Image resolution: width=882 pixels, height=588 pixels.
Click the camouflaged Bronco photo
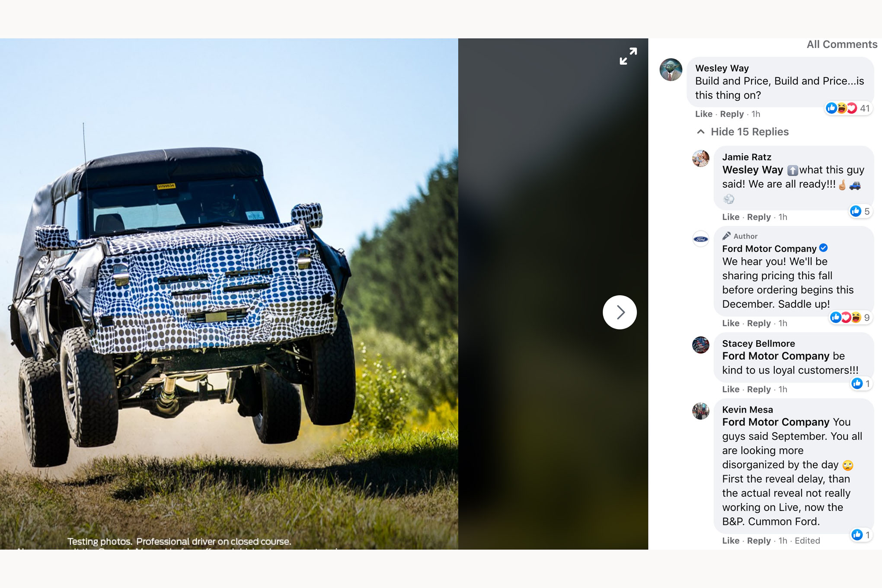[x=229, y=294]
